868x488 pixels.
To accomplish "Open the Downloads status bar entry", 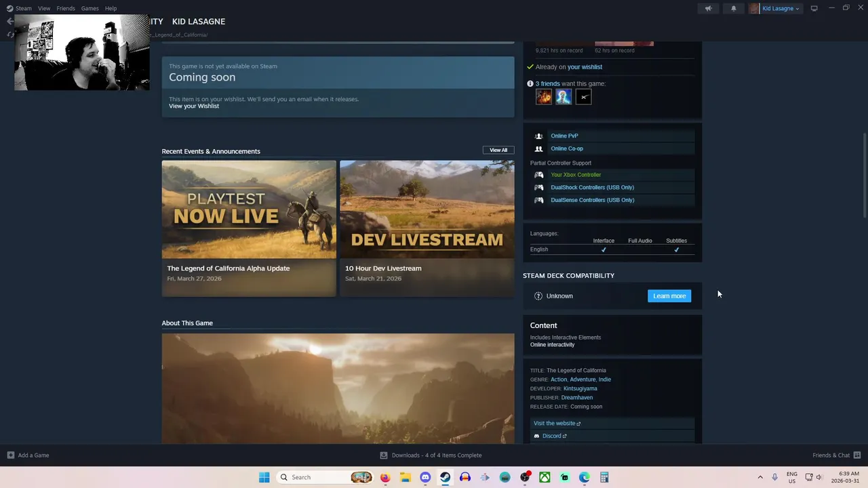I will 431,455.
